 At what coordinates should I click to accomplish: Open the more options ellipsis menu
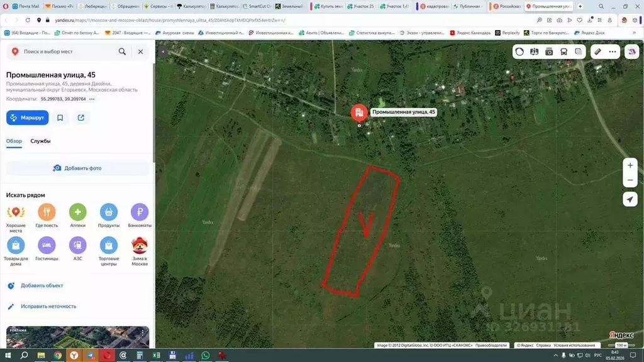[x=611, y=52]
